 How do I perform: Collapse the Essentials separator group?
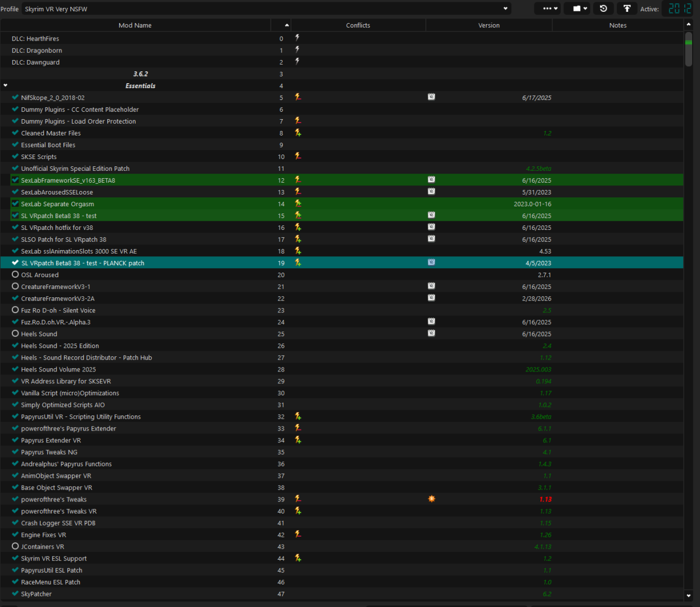point(6,85)
